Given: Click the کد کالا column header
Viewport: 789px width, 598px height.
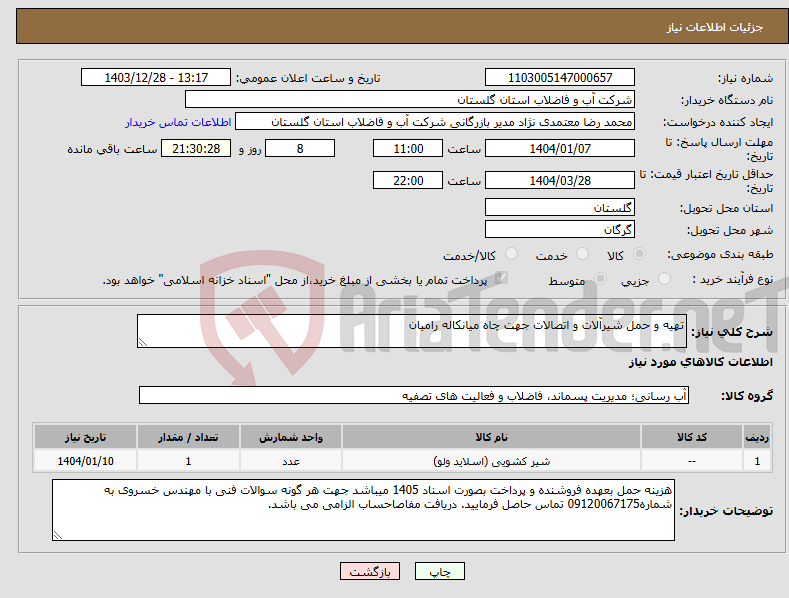Looking at the screenshot, I should tap(692, 437).
